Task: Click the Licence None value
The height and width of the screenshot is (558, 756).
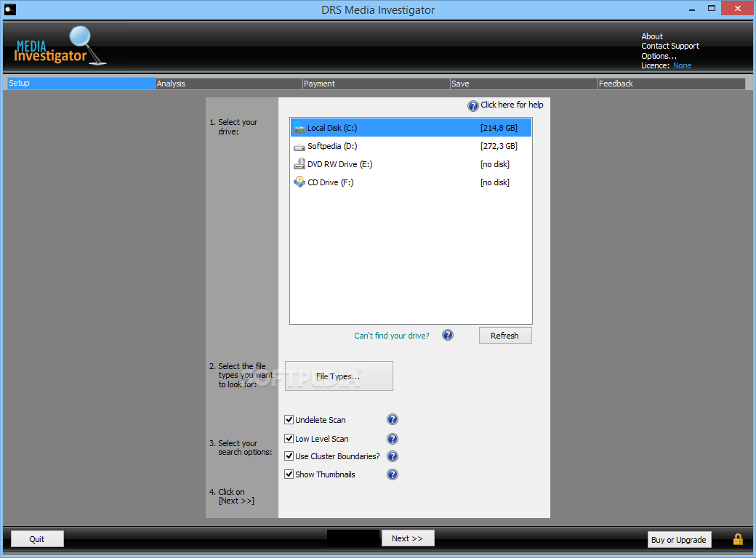Action: point(683,65)
